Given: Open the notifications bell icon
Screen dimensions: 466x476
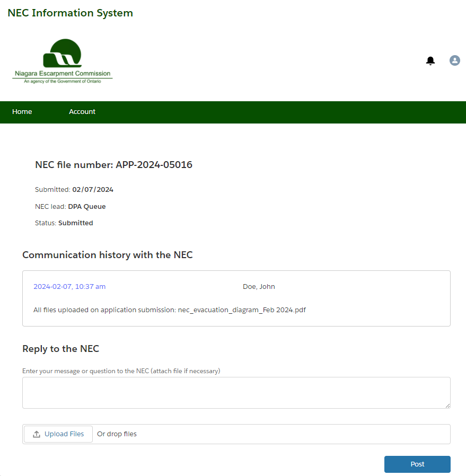Looking at the screenshot, I should [x=430, y=60].
